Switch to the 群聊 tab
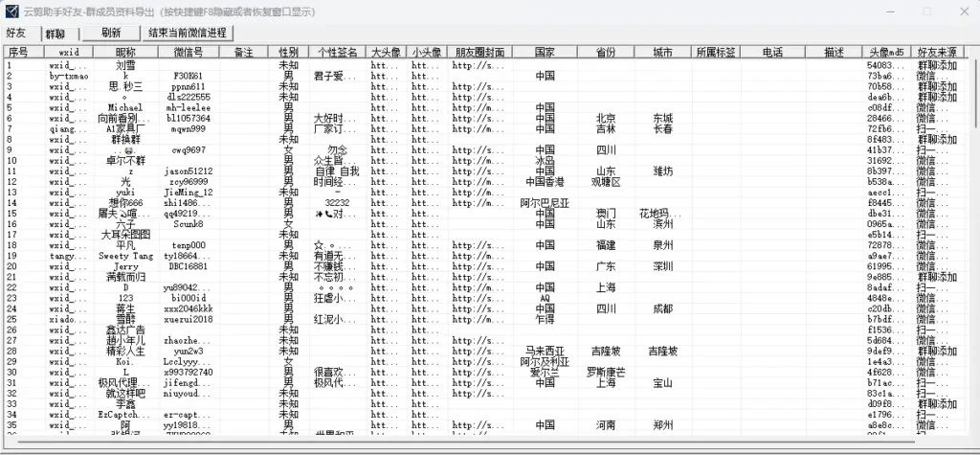This screenshot has height=455, width=980. [x=55, y=34]
